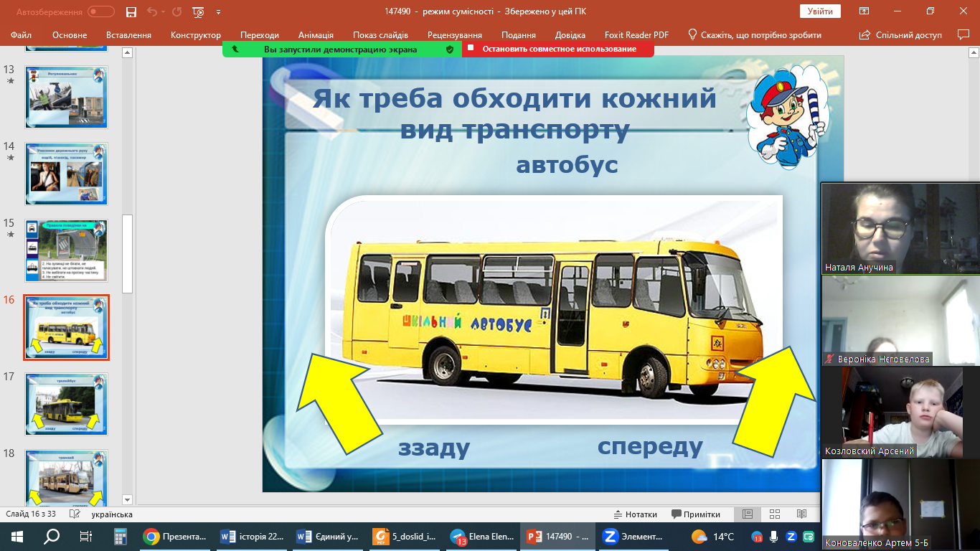This screenshot has height=551, width=980.
Task: Open the Конструктор tab
Action: tap(196, 34)
